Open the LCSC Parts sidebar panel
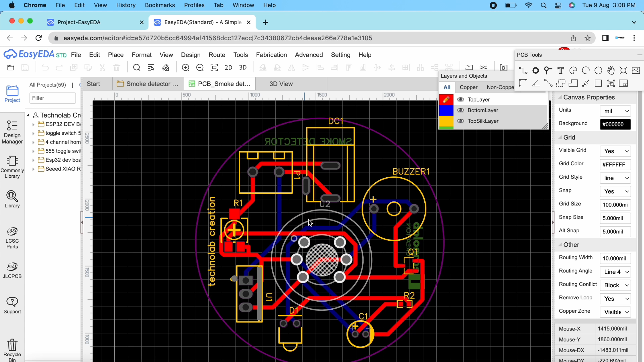The image size is (644, 362). coord(12,238)
